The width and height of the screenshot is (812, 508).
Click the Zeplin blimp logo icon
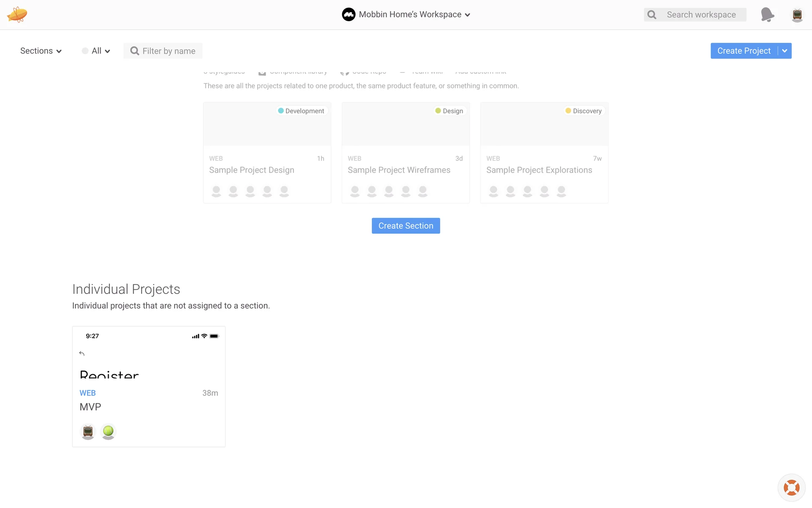coord(17,15)
